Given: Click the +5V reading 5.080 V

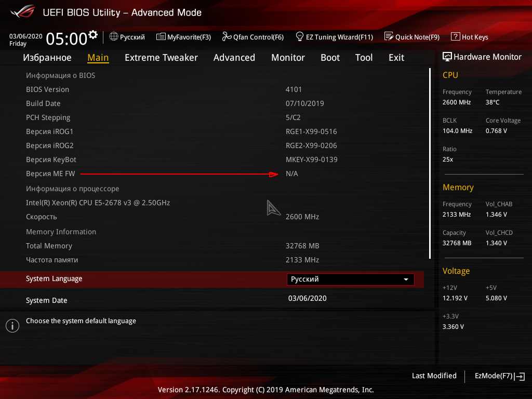Looking at the screenshot, I should [496, 298].
